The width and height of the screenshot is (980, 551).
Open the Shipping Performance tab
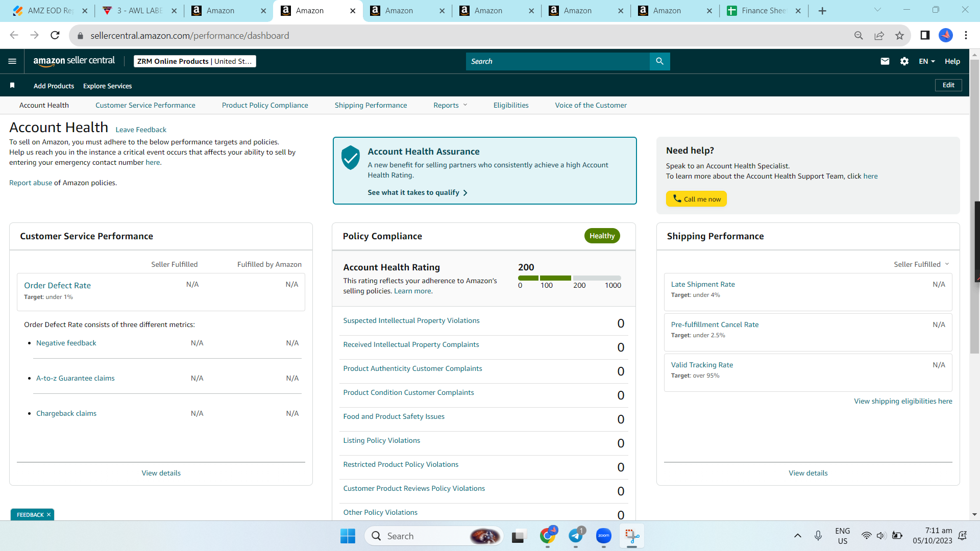371,105
